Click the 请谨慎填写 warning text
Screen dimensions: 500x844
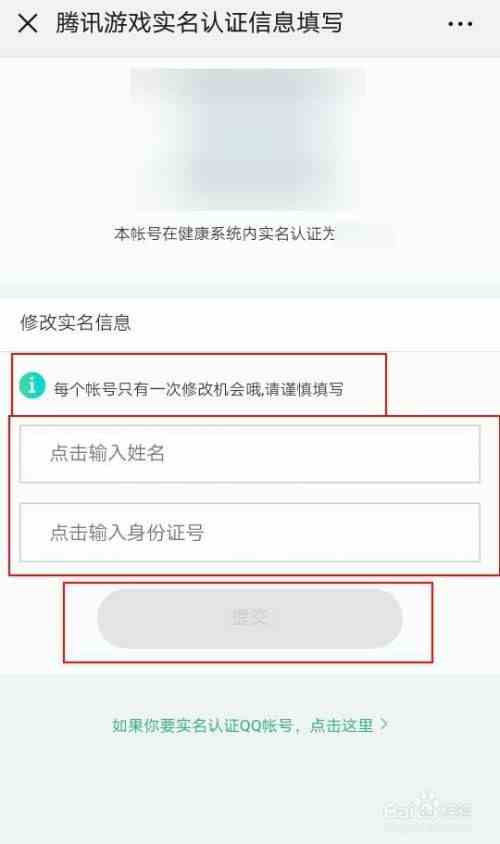pyautogui.click(x=304, y=389)
